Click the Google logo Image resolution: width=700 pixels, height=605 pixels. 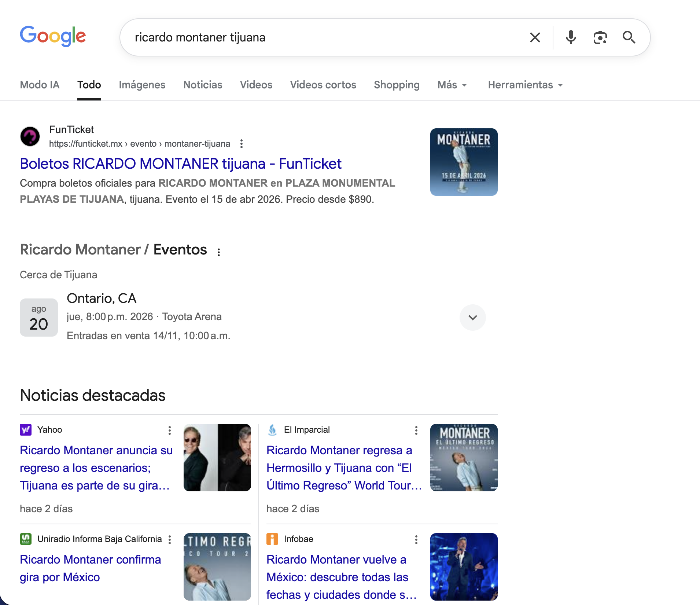[x=53, y=36]
